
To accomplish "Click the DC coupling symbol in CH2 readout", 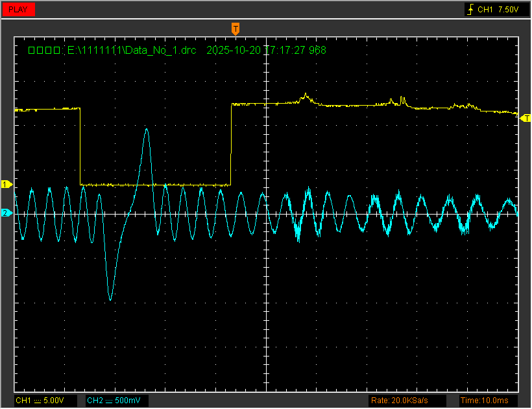I will click(x=108, y=401).
